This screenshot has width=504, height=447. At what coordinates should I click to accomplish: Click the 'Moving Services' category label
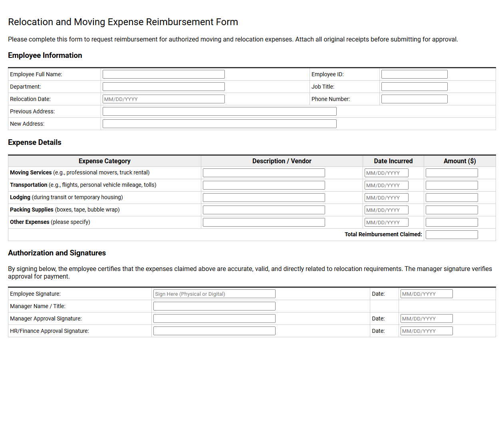point(31,172)
